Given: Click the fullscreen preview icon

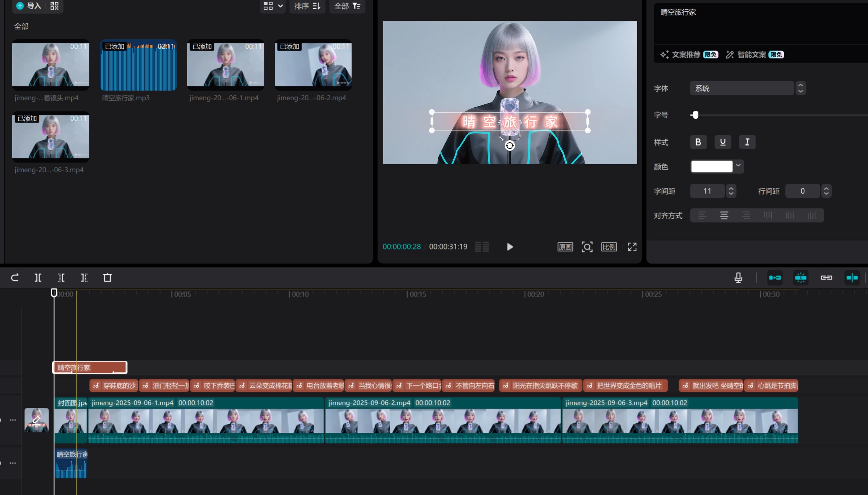Looking at the screenshot, I should [x=632, y=247].
